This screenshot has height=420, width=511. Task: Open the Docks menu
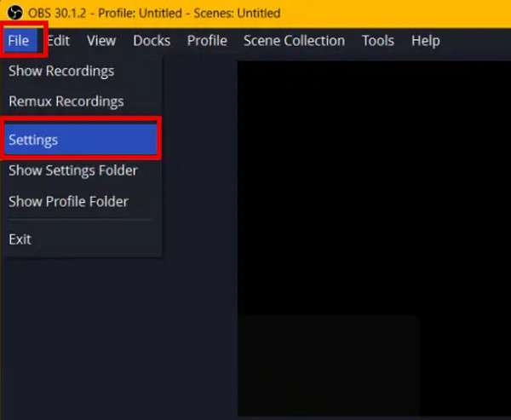[x=152, y=41]
